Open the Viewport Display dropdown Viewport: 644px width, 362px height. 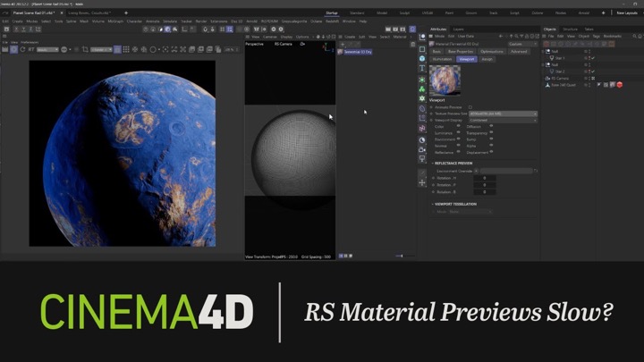[x=503, y=121]
